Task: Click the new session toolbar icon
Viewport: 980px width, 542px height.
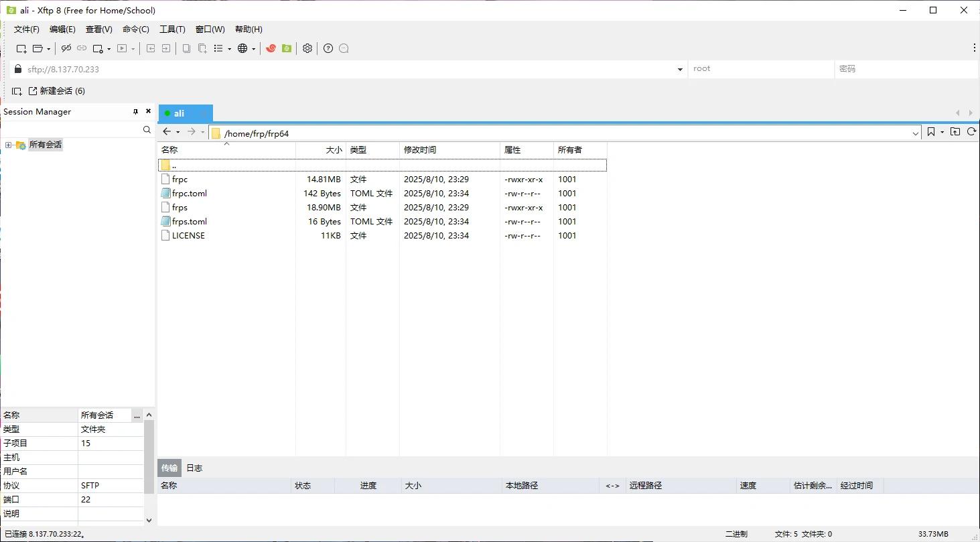Action: [x=21, y=48]
